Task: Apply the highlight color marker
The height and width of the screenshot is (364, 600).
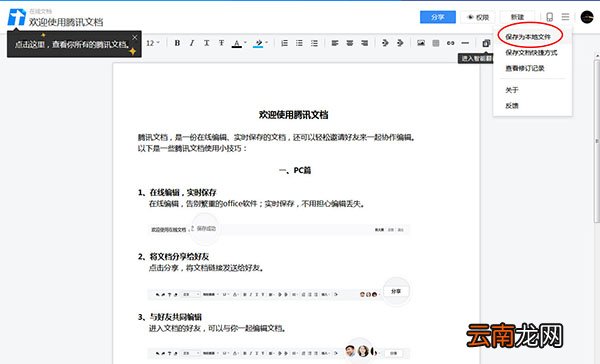Action: (x=258, y=43)
